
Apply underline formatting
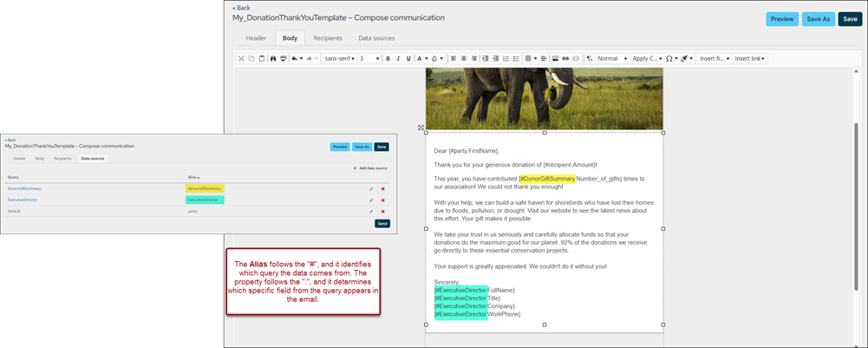[408, 58]
